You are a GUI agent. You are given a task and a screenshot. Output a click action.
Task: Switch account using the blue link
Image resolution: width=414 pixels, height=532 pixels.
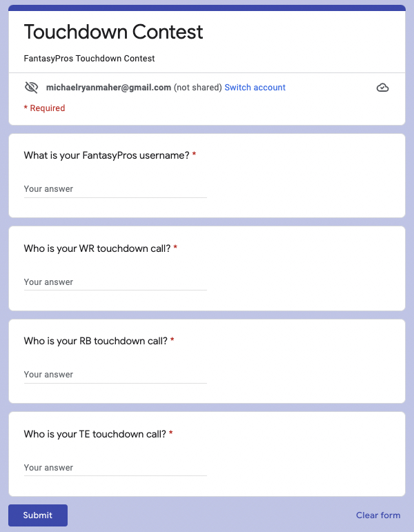[255, 88]
